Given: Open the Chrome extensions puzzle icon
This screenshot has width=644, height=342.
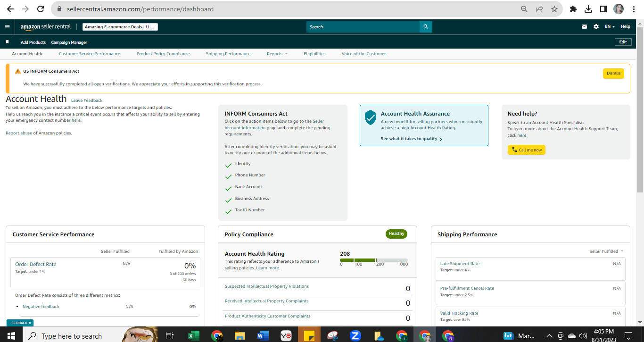Looking at the screenshot, I should pos(573,9).
